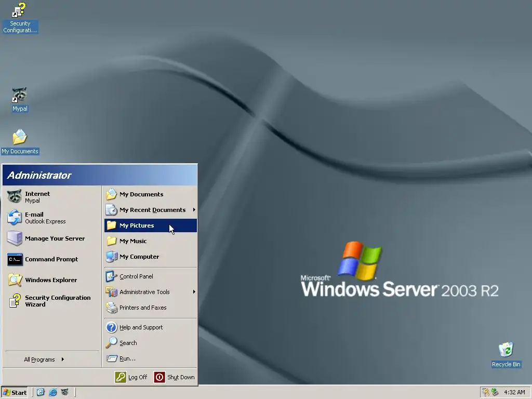Click My Recent Documents clock icon
532x399 pixels.
(111, 210)
